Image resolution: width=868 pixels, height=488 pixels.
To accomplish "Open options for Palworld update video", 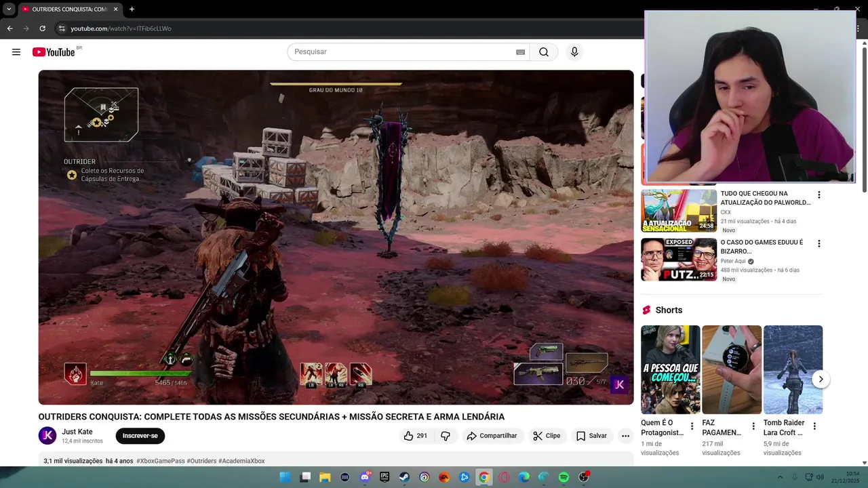I will (818, 195).
